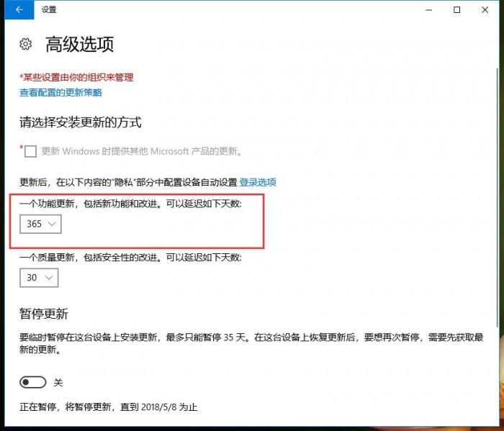
Task: Click the back arrow in the title bar
Action: pyautogui.click(x=19, y=9)
